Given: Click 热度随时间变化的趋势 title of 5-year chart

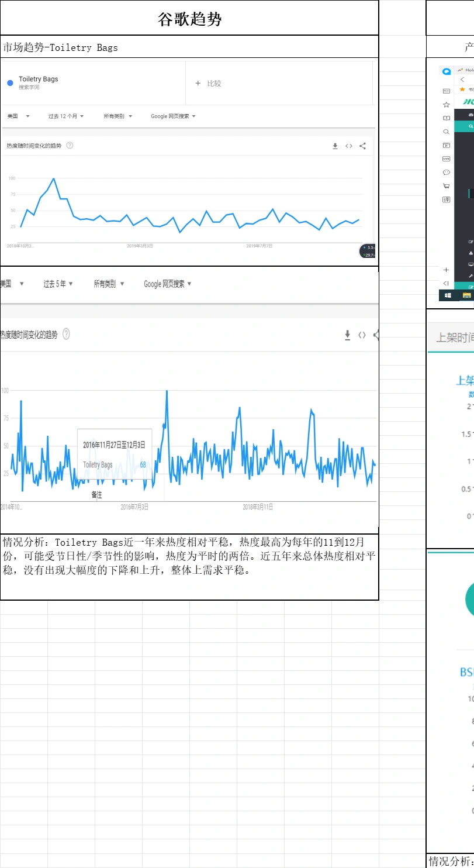Looking at the screenshot, I should click(x=29, y=335).
